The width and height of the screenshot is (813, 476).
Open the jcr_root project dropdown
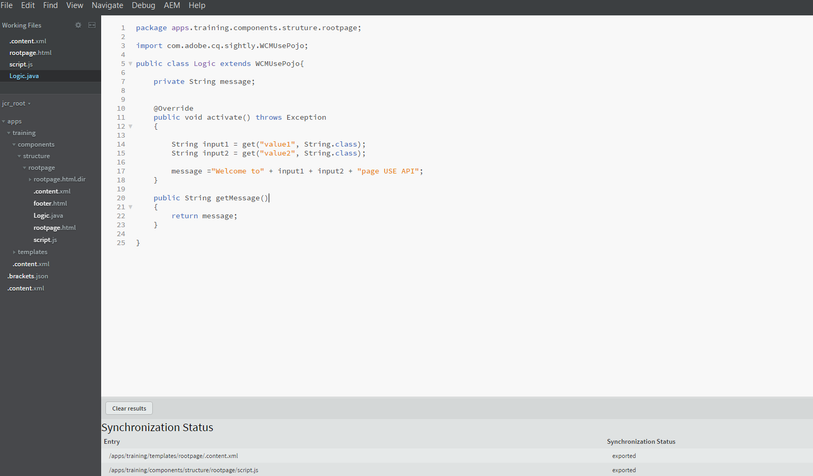tap(16, 103)
